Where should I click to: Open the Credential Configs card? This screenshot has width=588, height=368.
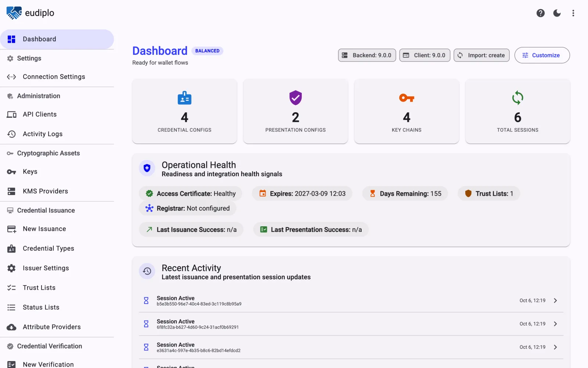tap(184, 111)
